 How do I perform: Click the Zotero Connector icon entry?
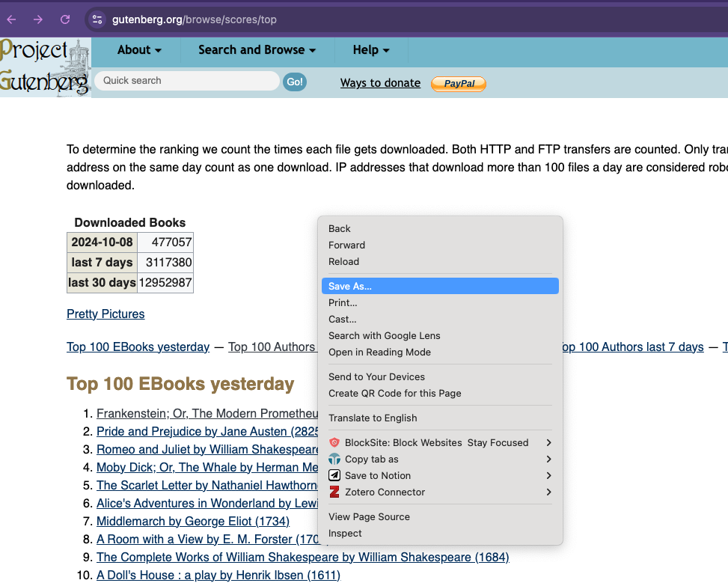tap(334, 492)
